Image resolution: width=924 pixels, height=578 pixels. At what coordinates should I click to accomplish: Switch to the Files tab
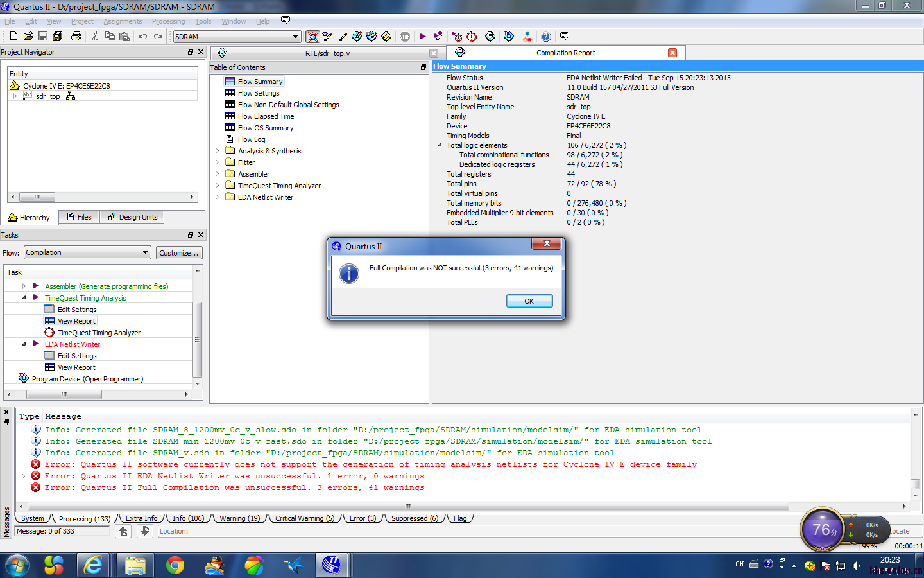click(x=79, y=217)
